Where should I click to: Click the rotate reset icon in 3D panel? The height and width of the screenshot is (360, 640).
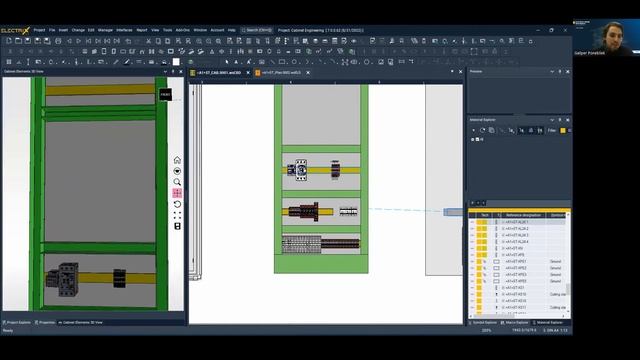click(x=177, y=204)
